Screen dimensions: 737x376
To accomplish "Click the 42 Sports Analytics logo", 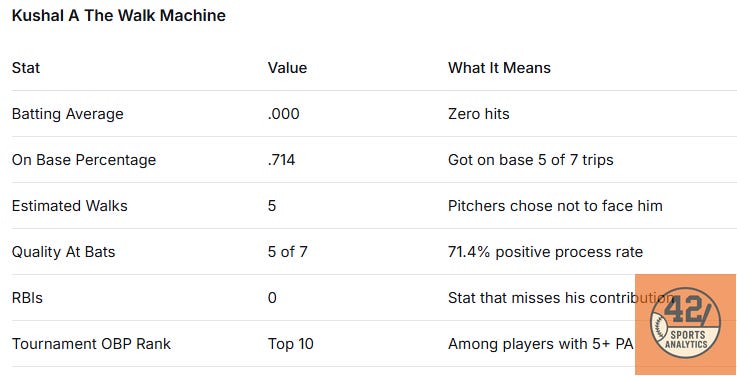I will [685, 323].
